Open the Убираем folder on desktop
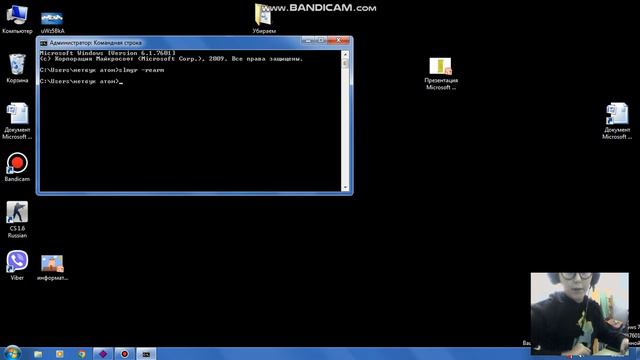This screenshot has width=640, height=360. tap(264, 18)
